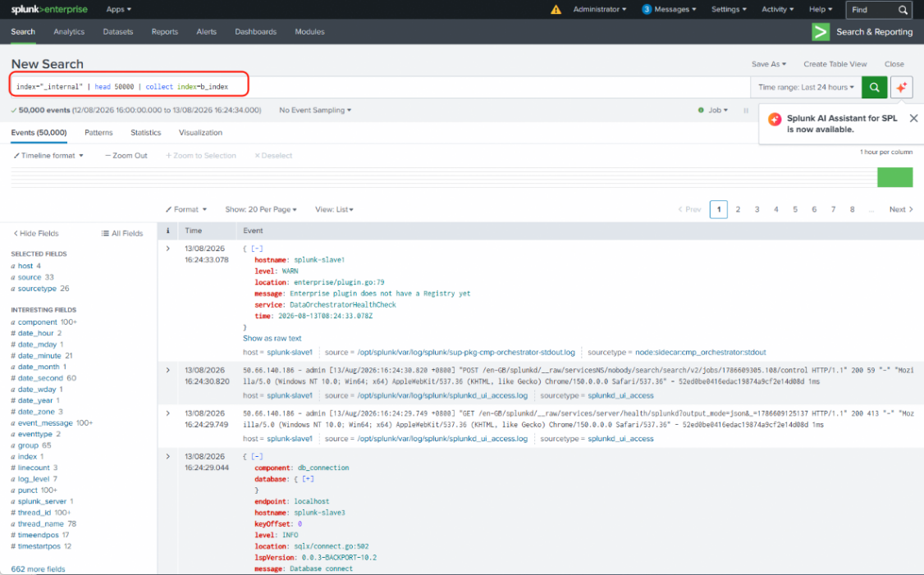The width and height of the screenshot is (924, 575).
Task: Expand the 16:24:30.820 event row
Action: point(168,370)
